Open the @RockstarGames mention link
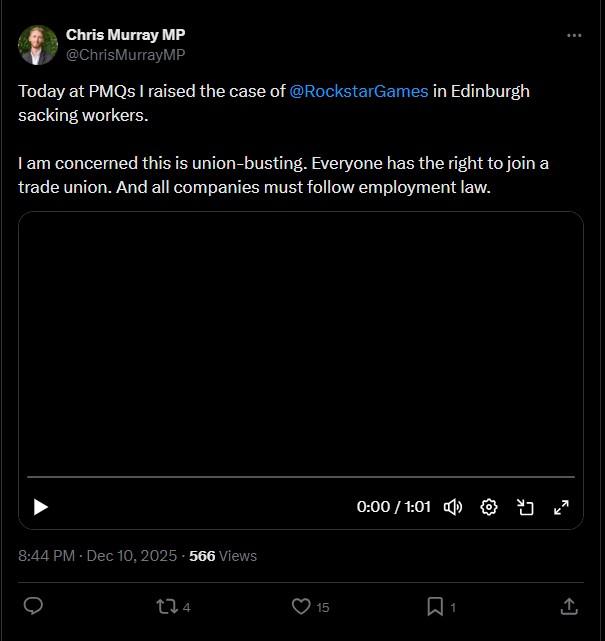This screenshot has height=641, width=605. 359,91
